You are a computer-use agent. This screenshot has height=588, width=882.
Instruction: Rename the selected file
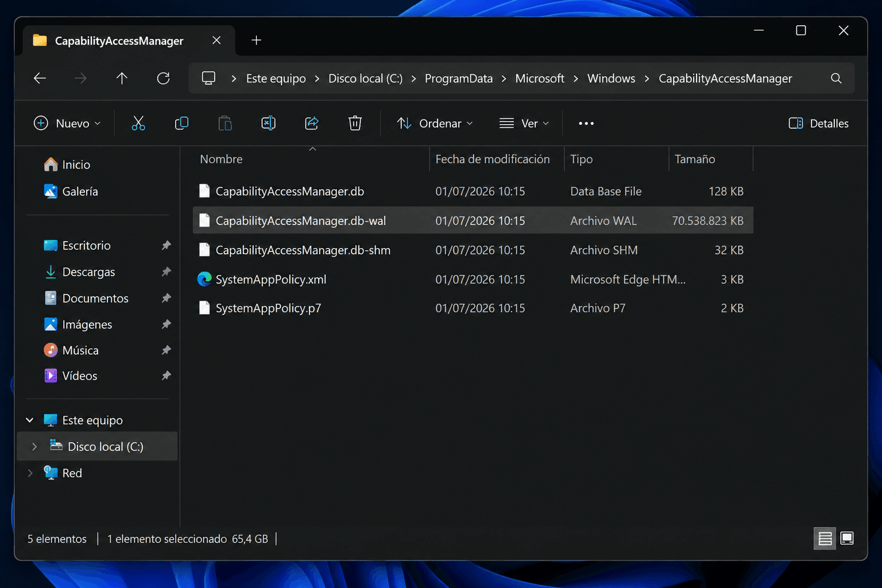point(268,123)
